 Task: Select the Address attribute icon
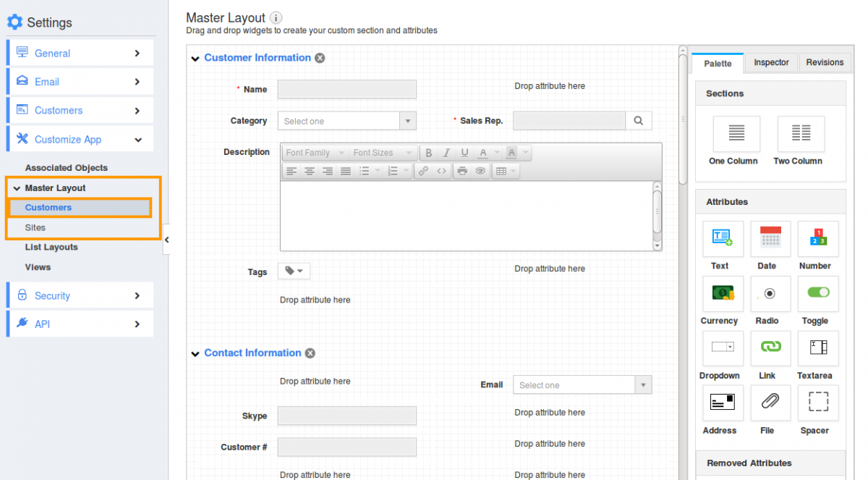(722, 403)
